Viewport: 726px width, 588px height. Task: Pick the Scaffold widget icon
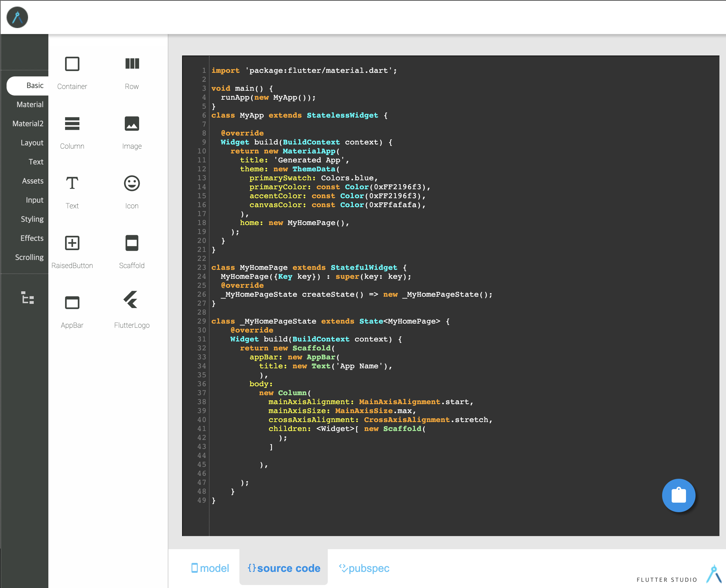(132, 243)
